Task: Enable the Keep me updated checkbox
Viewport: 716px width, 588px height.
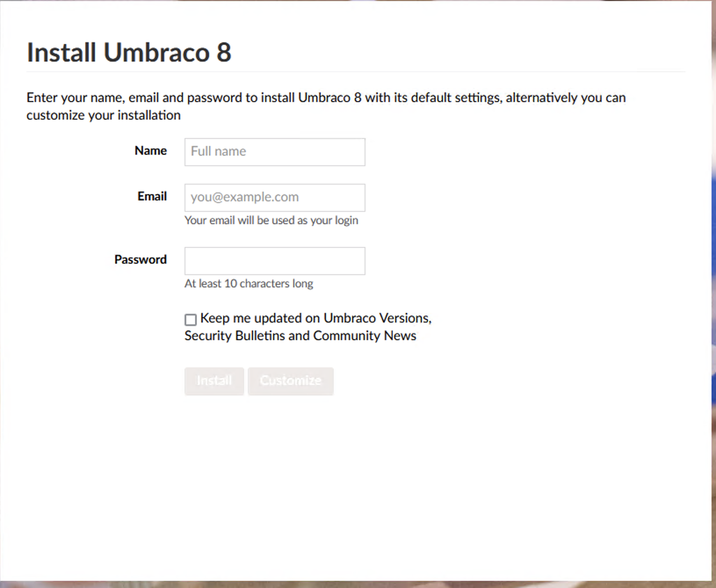Action: [x=190, y=319]
